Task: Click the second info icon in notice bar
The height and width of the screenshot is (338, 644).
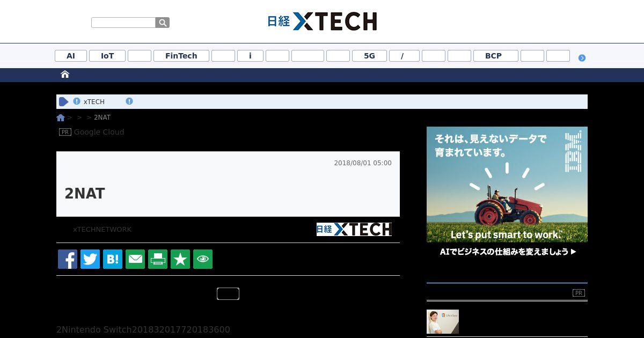Action: [x=129, y=101]
